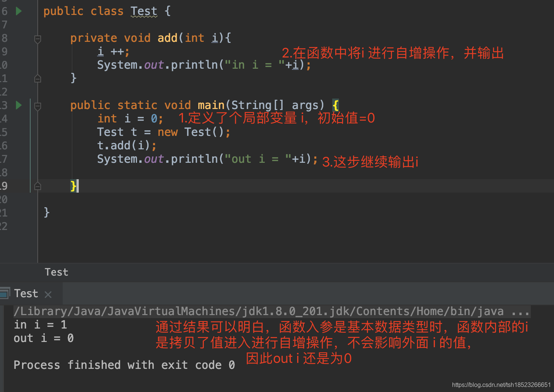This screenshot has width=554, height=392.
Task: Click the Test breadcrumb below the editor
Action: pyautogui.click(x=57, y=272)
